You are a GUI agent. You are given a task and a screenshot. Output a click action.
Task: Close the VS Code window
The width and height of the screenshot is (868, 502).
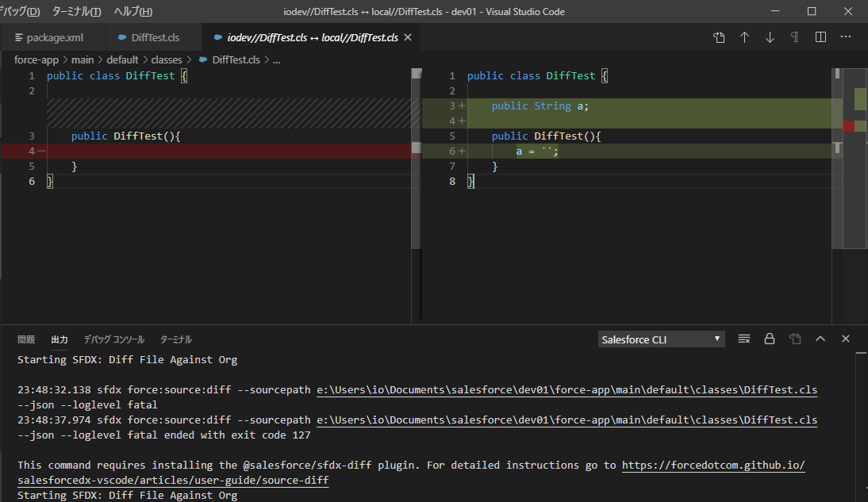coord(848,11)
